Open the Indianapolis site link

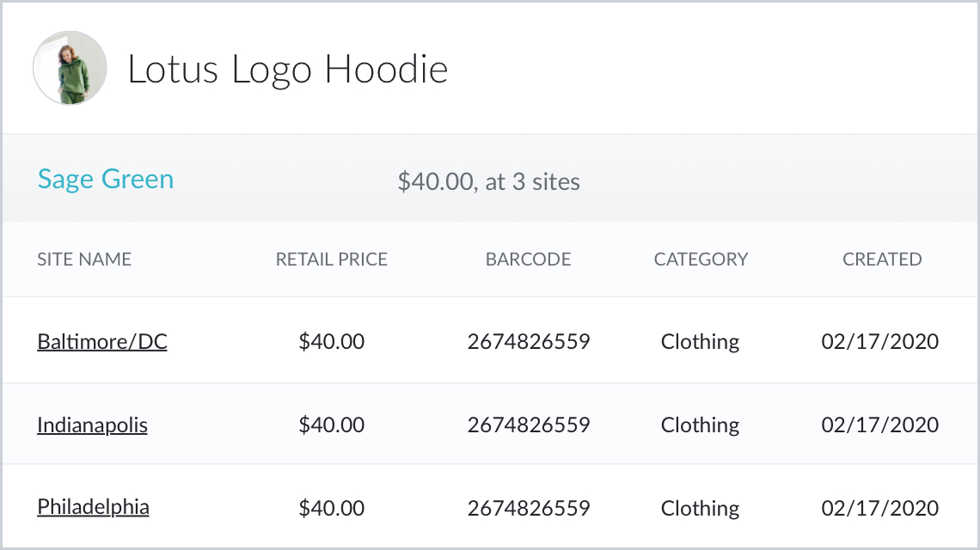[x=92, y=425]
